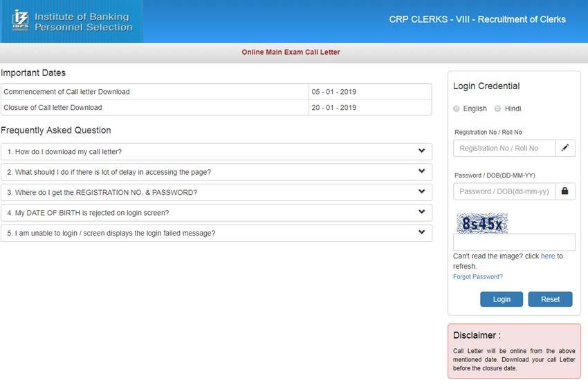
Task: Click the pencil icon beside Registration No field
Action: (x=564, y=148)
